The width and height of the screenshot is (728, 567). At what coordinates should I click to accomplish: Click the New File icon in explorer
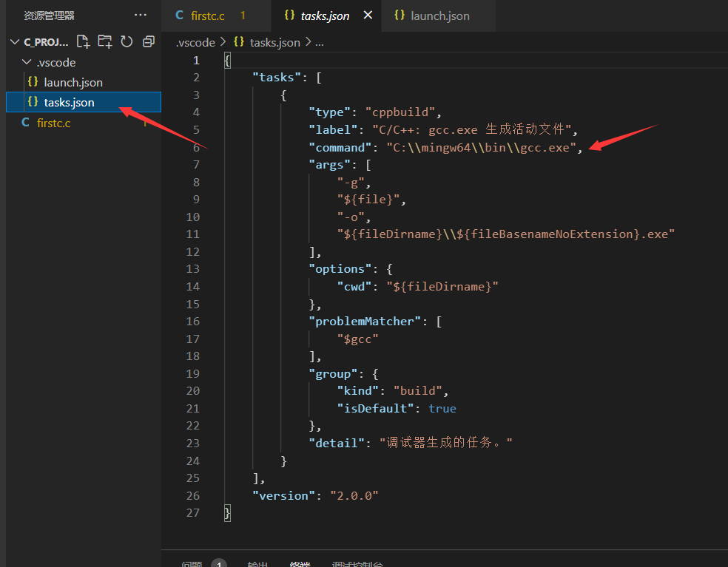click(x=83, y=41)
